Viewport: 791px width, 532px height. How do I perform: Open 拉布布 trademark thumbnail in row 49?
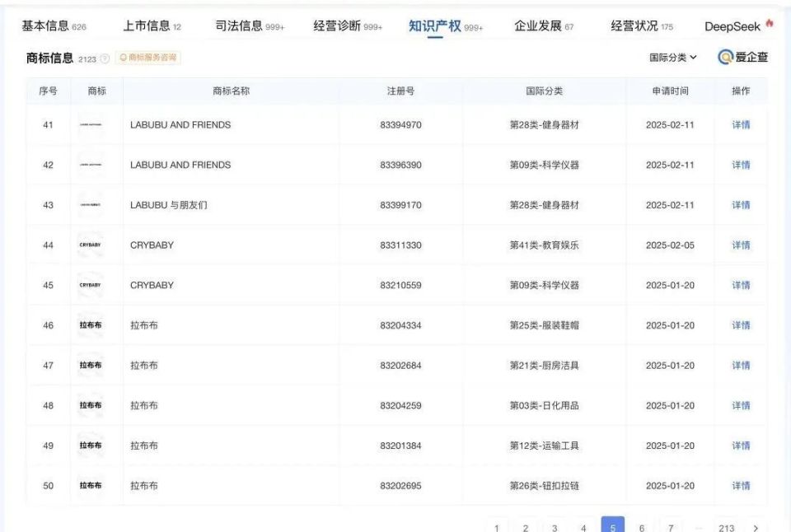point(91,446)
